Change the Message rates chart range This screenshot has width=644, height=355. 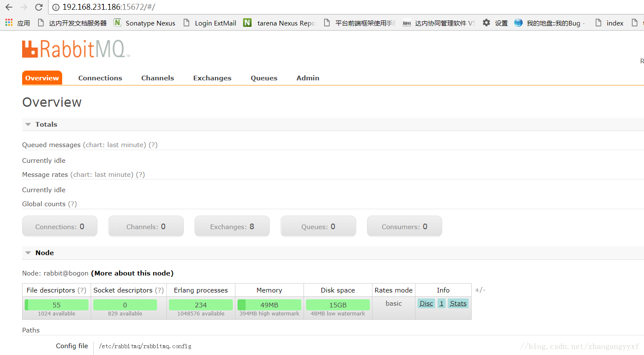102,175
